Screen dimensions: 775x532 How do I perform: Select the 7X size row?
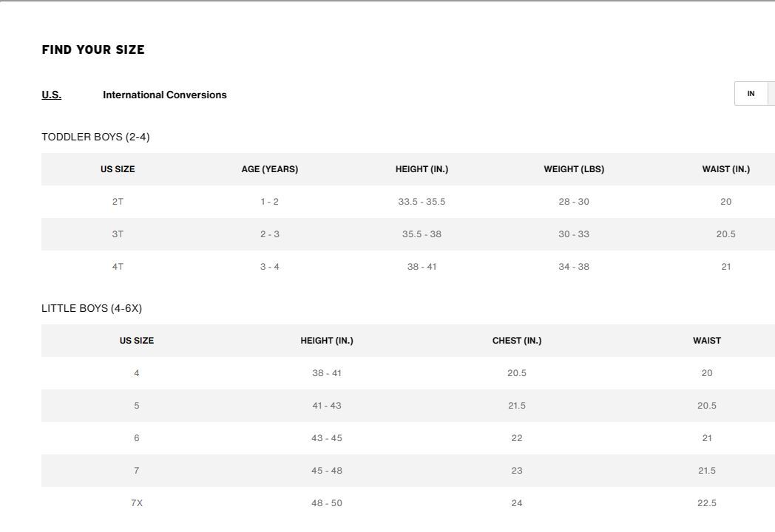408,503
